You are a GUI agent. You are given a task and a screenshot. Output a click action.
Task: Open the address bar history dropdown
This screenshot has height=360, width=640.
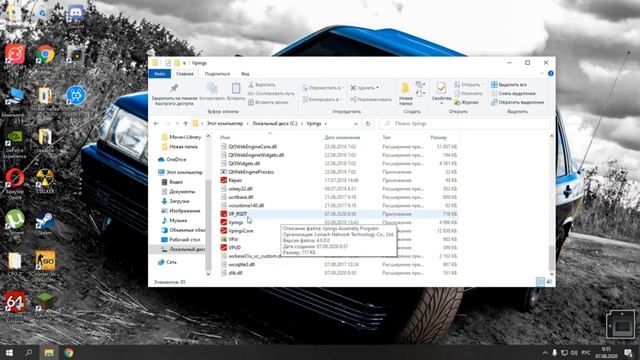pos(356,123)
